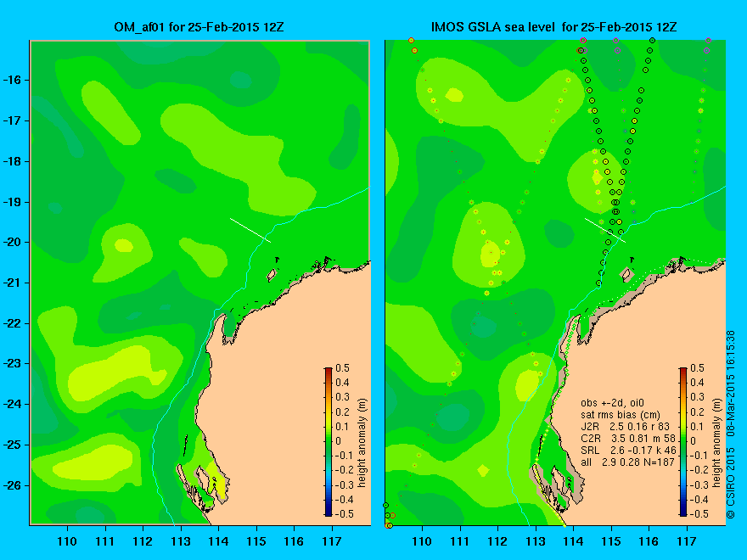This screenshot has height=560, width=747.
Task: Select the -16 latitude axis label
Action: (14, 80)
